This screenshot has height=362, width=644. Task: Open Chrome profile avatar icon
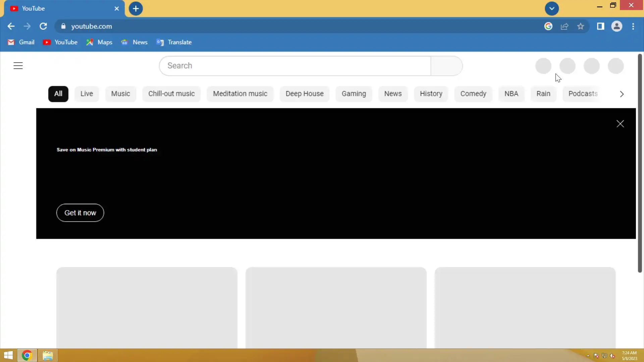[x=616, y=26]
